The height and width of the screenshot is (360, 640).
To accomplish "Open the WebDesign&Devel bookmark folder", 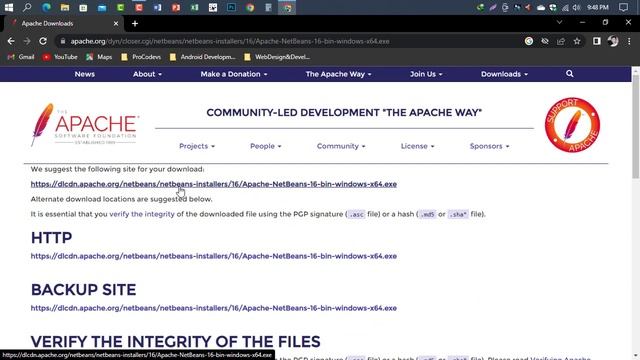I will click(x=277, y=57).
